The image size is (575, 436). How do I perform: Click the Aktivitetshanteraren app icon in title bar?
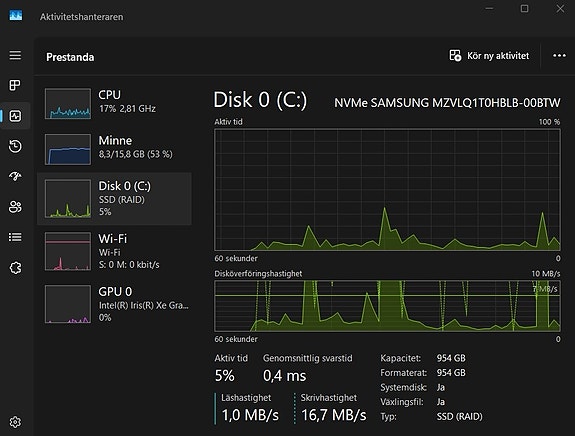15,15
